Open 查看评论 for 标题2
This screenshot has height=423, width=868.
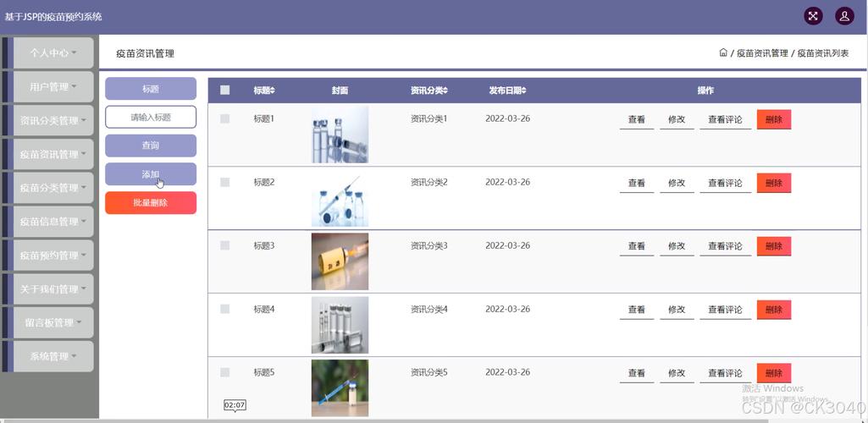[725, 183]
